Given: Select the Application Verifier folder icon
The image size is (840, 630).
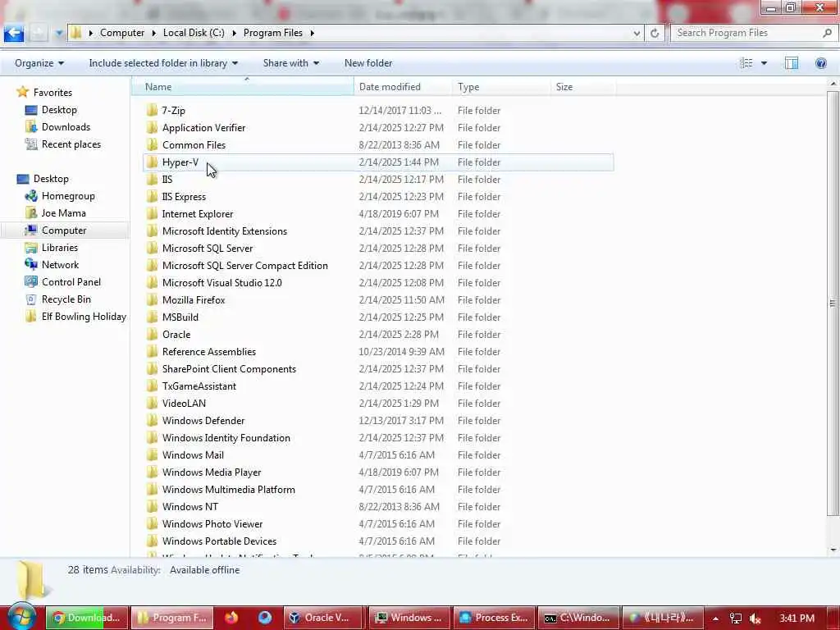Looking at the screenshot, I should point(152,127).
